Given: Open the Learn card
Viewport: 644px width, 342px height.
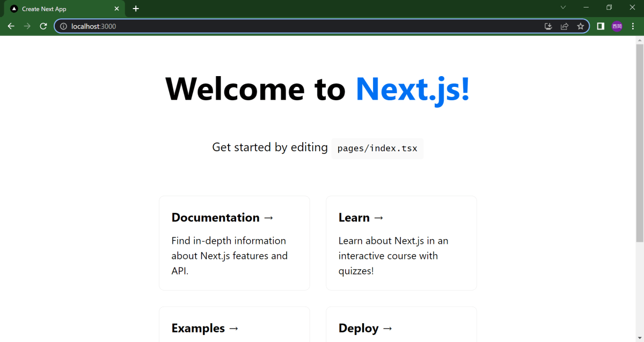Looking at the screenshot, I should tap(401, 243).
